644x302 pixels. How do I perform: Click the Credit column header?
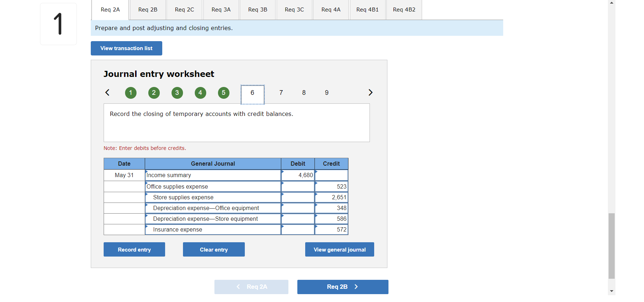pyautogui.click(x=332, y=164)
